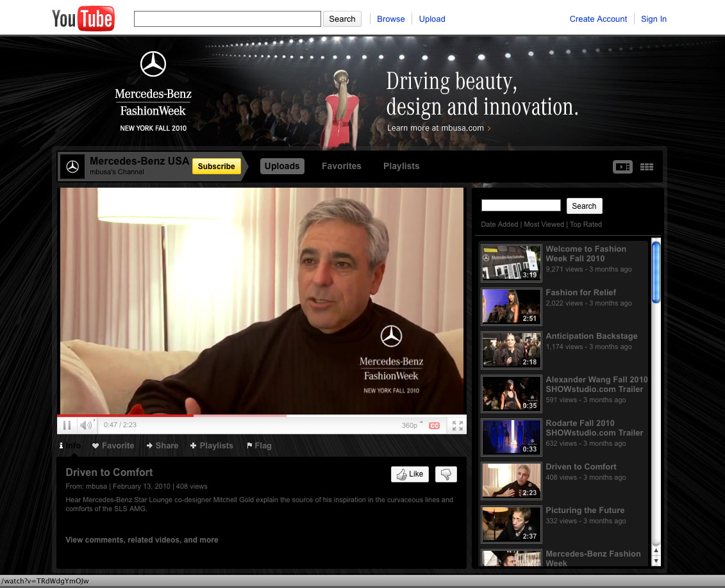Open the Playlists channel tab
725x588 pixels.
401,166
